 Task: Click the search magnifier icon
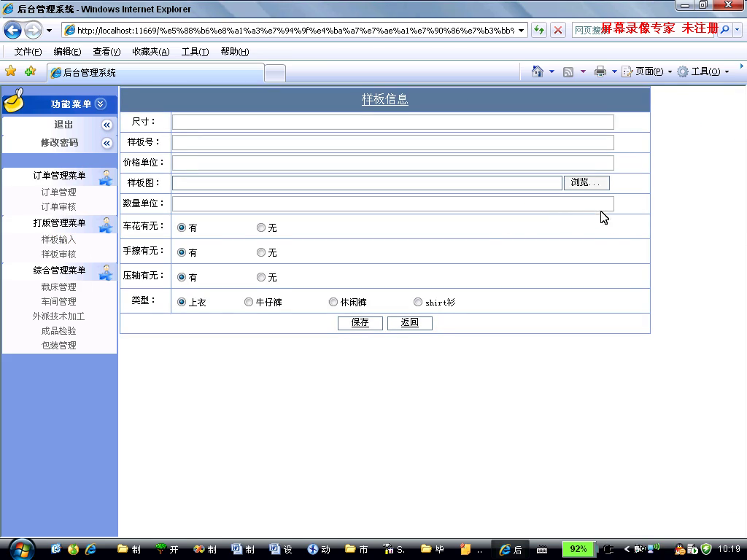724,30
